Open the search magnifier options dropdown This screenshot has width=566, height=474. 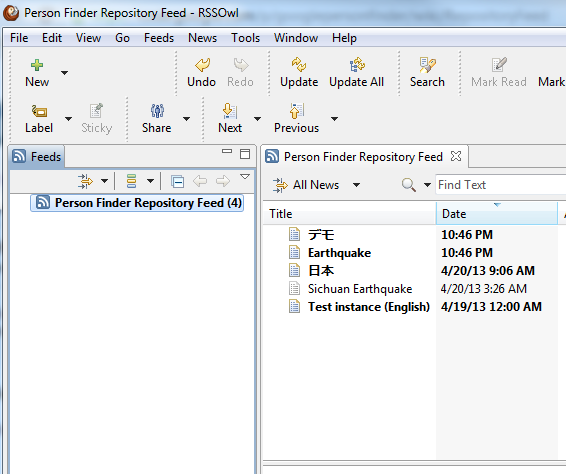(427, 185)
